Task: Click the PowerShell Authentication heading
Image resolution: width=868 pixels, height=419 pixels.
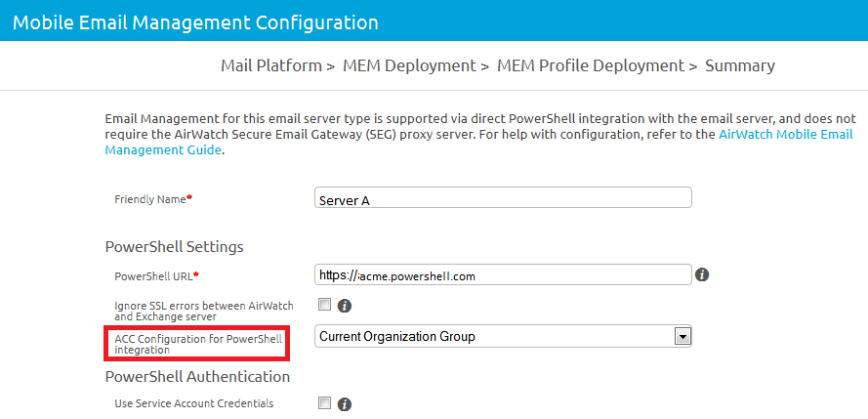Action: (x=197, y=377)
